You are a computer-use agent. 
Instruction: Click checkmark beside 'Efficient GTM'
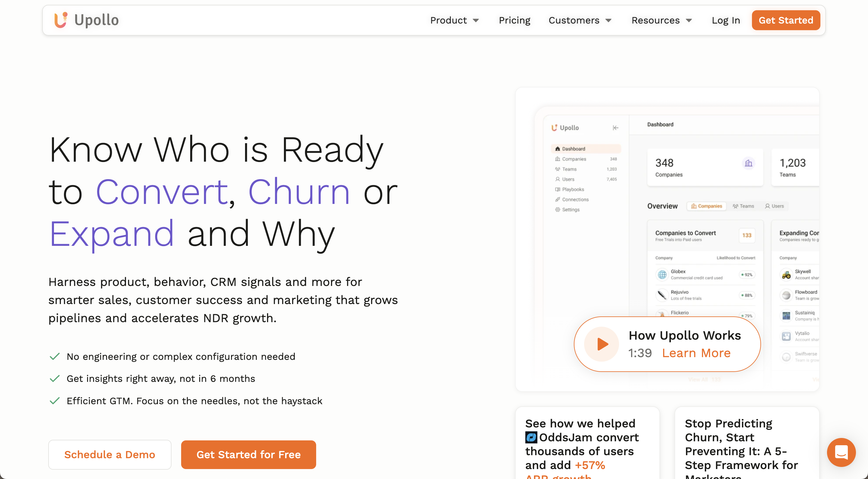point(55,401)
